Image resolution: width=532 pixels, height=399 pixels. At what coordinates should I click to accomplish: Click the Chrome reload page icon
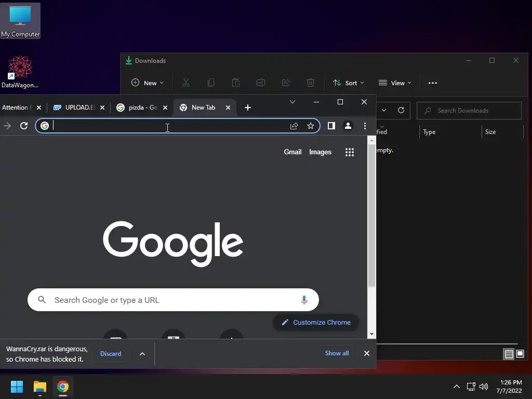tap(24, 126)
